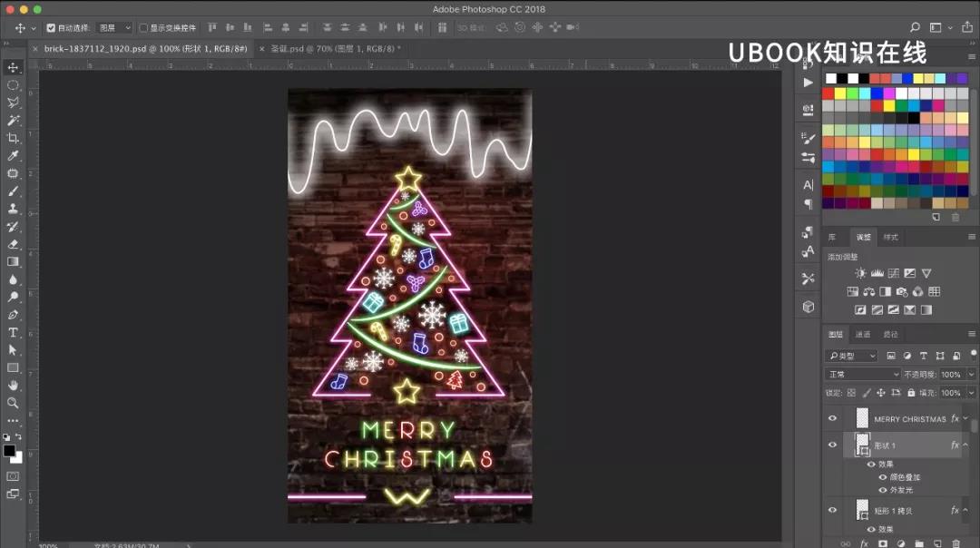This screenshot has width=980, height=548.
Task: Select the Magic Wand tool
Action: pyautogui.click(x=13, y=120)
